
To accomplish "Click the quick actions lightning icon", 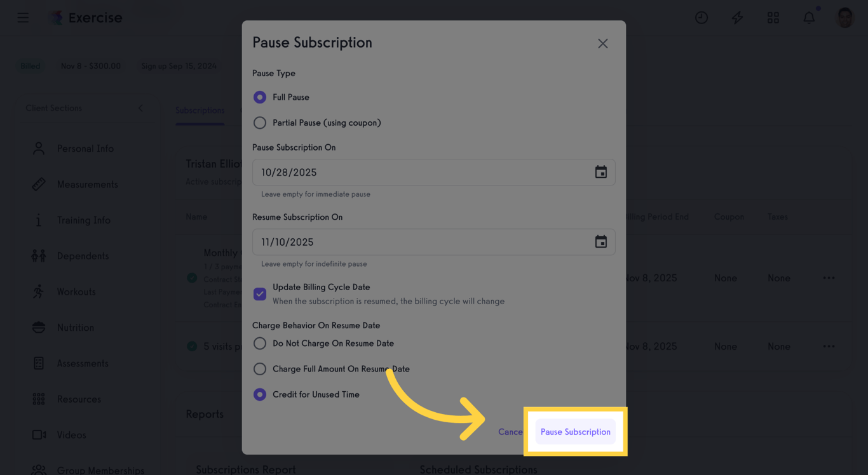I will click(737, 17).
